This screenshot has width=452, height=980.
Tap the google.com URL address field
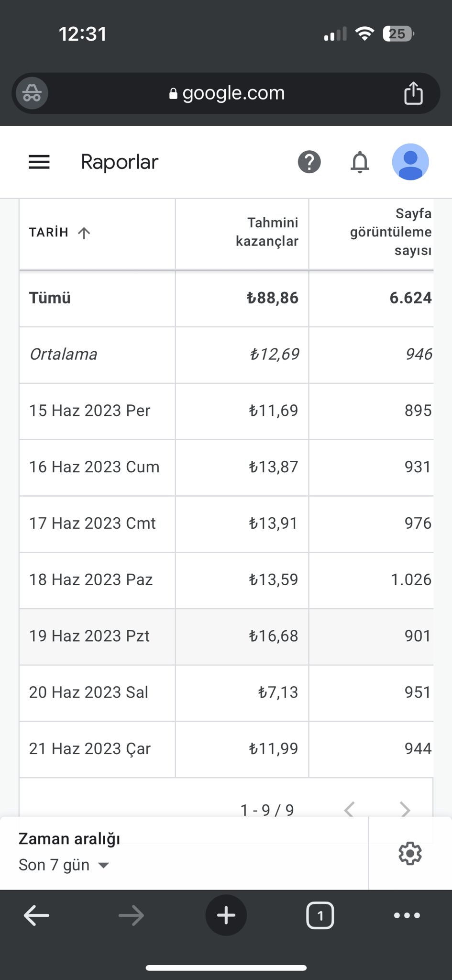click(227, 93)
